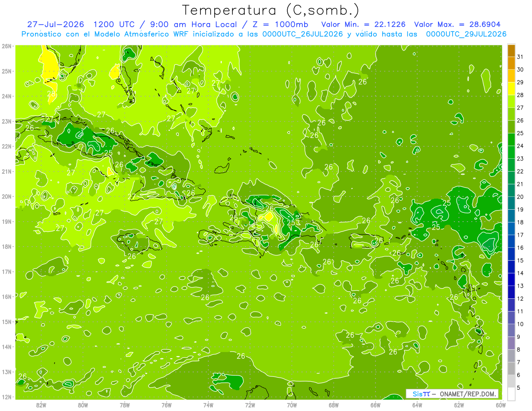Click the colorbar label '13'
Viewport: 532px width, 411px height.
pos(520,286)
